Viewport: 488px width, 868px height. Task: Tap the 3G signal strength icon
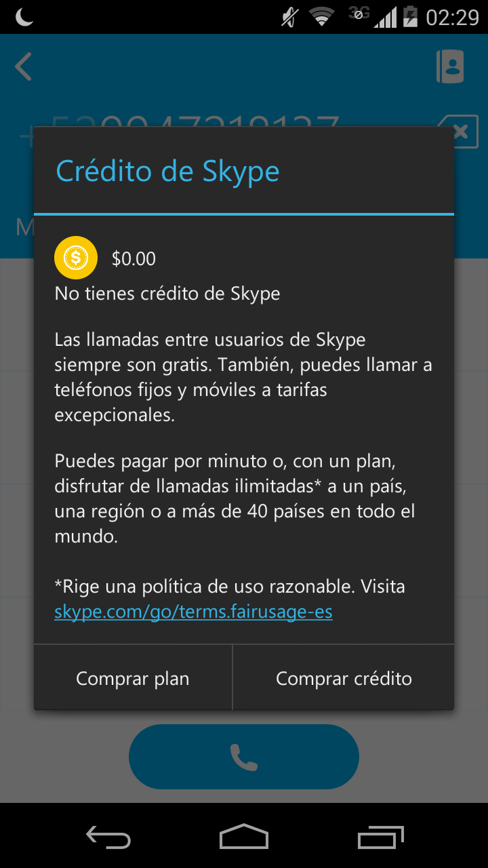click(x=373, y=16)
